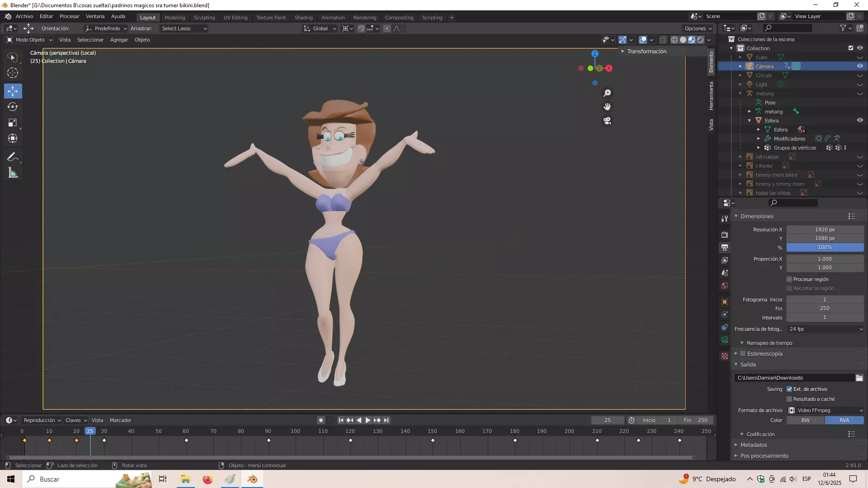The image size is (868, 488).
Task: Activate the Move tool
Action: (13, 91)
